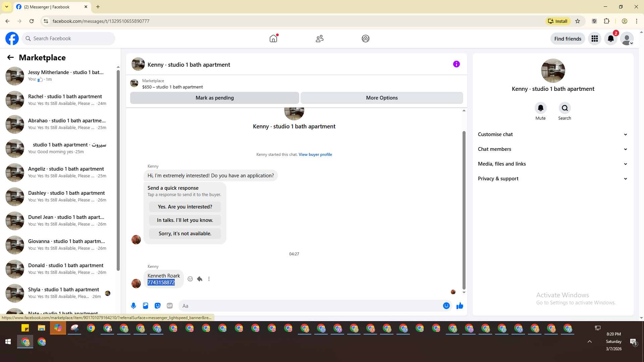This screenshot has width=644, height=362.
Task: Open Sticky Notes from taskbar
Action: [25, 328]
